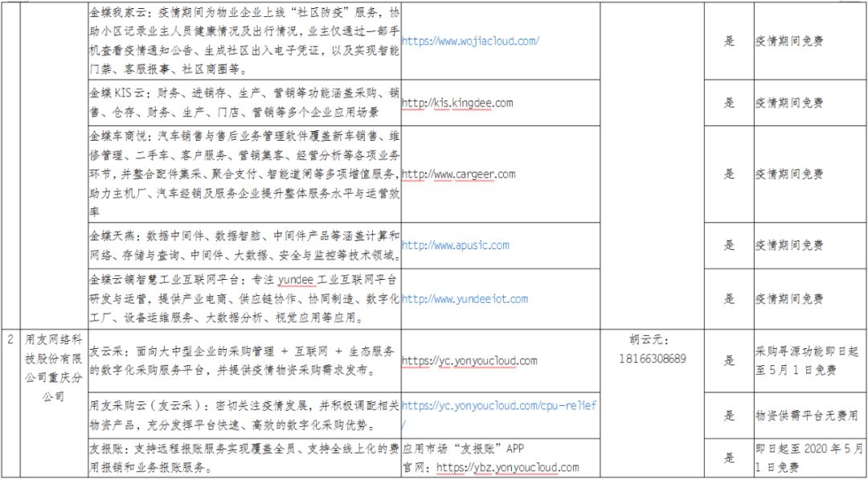Image resolution: width=868 pixels, height=480 pixels.
Task: Open the www.apusic.com link
Action: 455,245
